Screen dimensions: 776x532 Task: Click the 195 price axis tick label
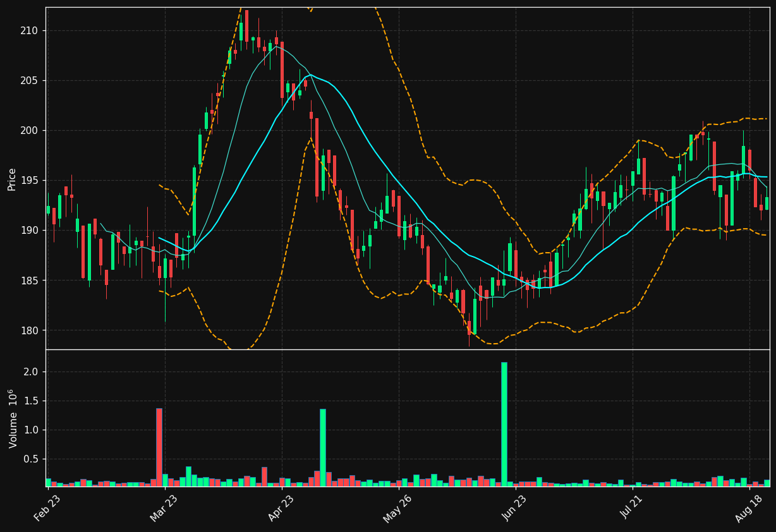(x=29, y=181)
